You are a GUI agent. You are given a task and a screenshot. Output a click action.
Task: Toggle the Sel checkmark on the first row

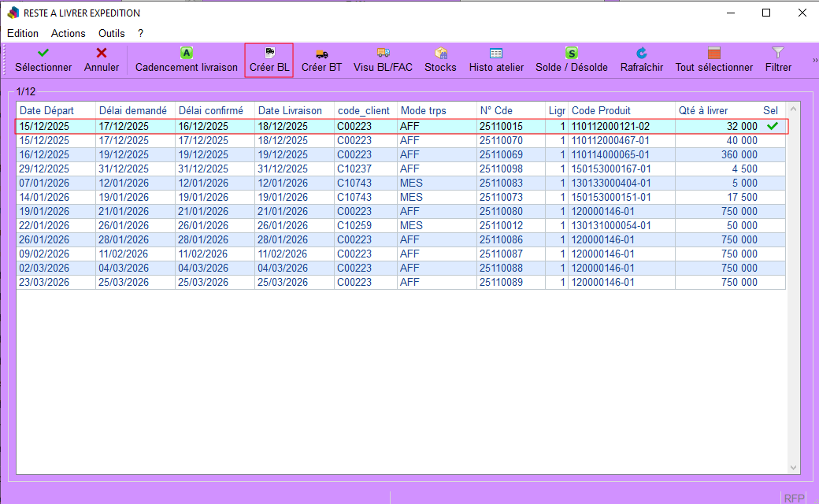pos(773,126)
